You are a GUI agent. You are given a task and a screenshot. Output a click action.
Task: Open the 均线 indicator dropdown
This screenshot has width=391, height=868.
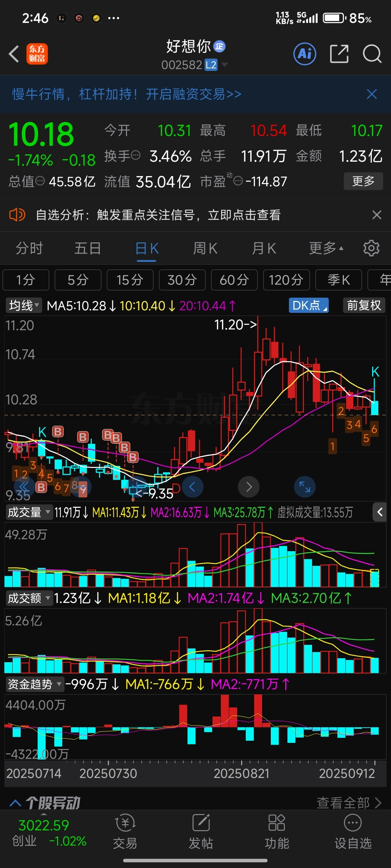point(24,306)
